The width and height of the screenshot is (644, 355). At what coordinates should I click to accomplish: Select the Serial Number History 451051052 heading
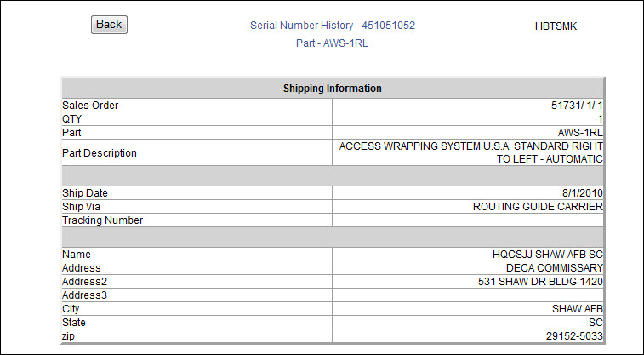pyautogui.click(x=333, y=26)
